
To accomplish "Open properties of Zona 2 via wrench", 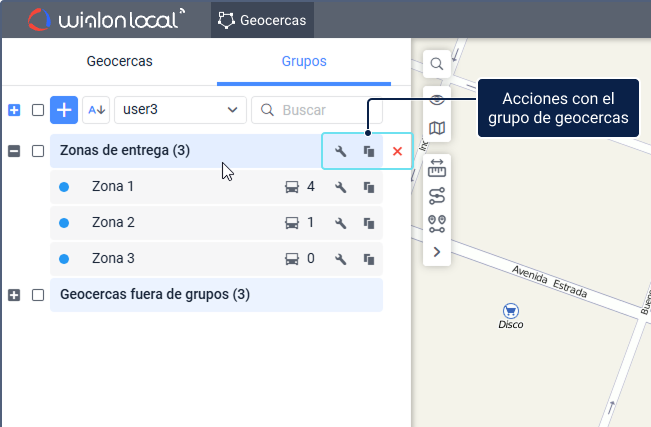I will [x=340, y=223].
